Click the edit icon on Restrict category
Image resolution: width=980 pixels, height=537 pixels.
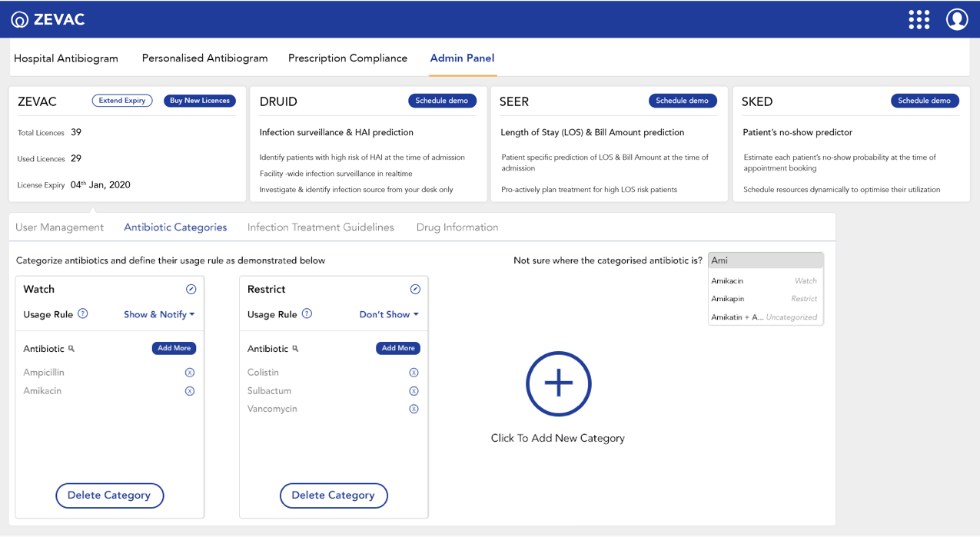[415, 290]
